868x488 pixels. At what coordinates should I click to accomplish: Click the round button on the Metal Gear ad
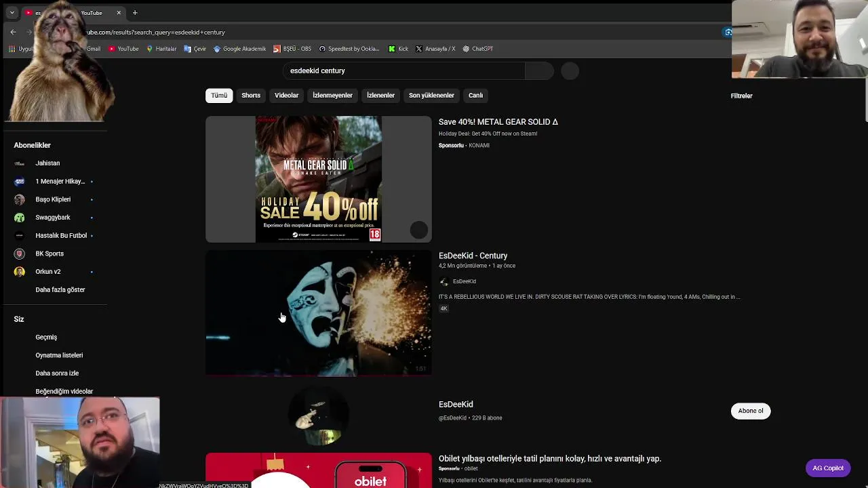(419, 230)
